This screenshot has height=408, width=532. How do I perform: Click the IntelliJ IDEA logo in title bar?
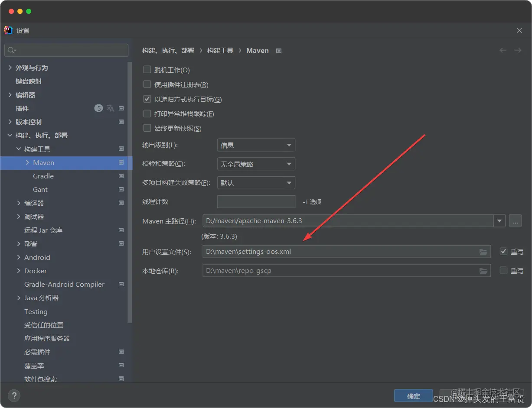pyautogui.click(x=8, y=30)
